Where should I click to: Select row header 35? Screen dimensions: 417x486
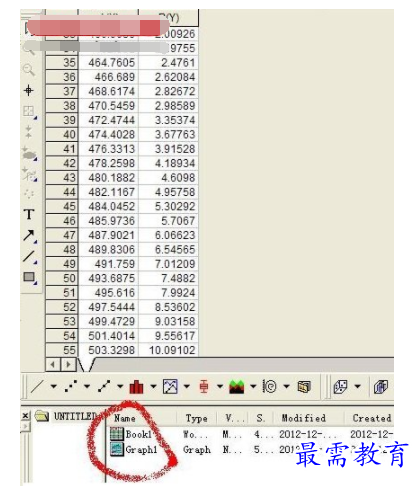point(62,63)
